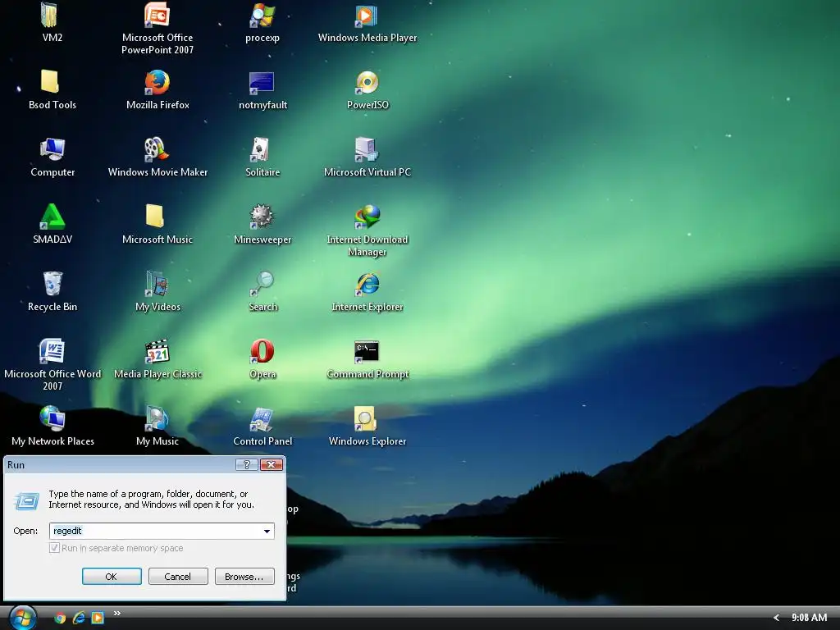Click the My Videos icon
This screenshot has height=630, width=840.
[157, 284]
